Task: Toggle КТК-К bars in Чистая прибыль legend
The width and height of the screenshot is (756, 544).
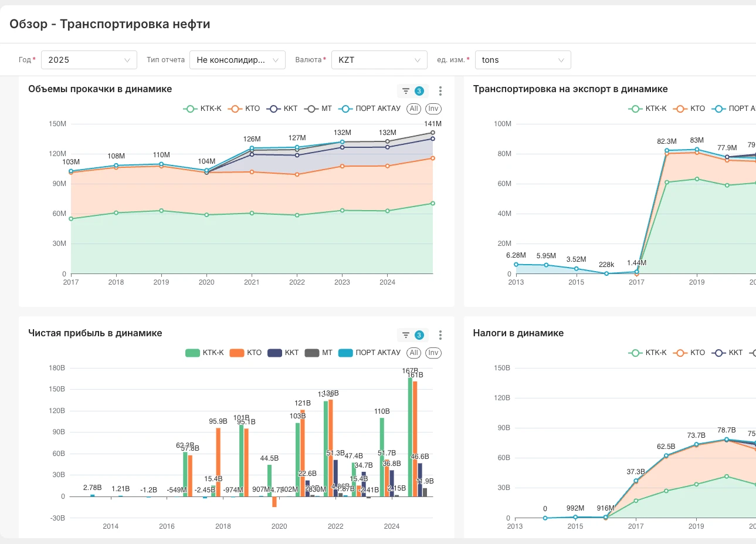Action: click(205, 353)
